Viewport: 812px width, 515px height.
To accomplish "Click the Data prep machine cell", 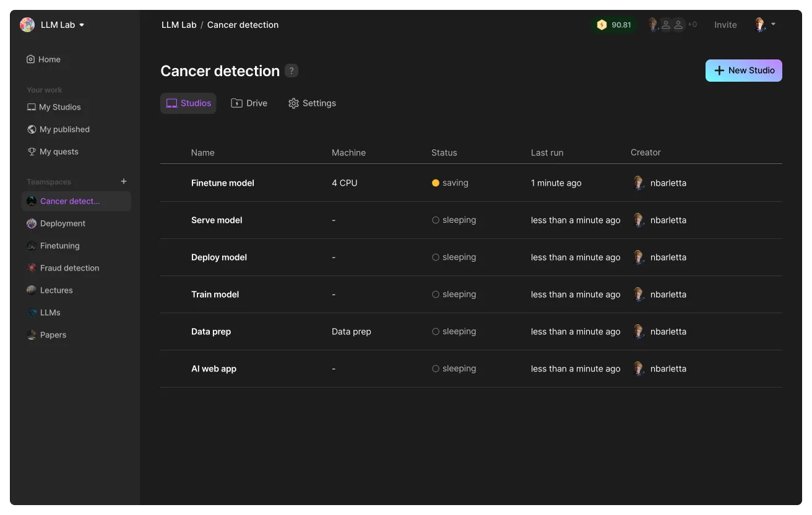I will tap(352, 332).
